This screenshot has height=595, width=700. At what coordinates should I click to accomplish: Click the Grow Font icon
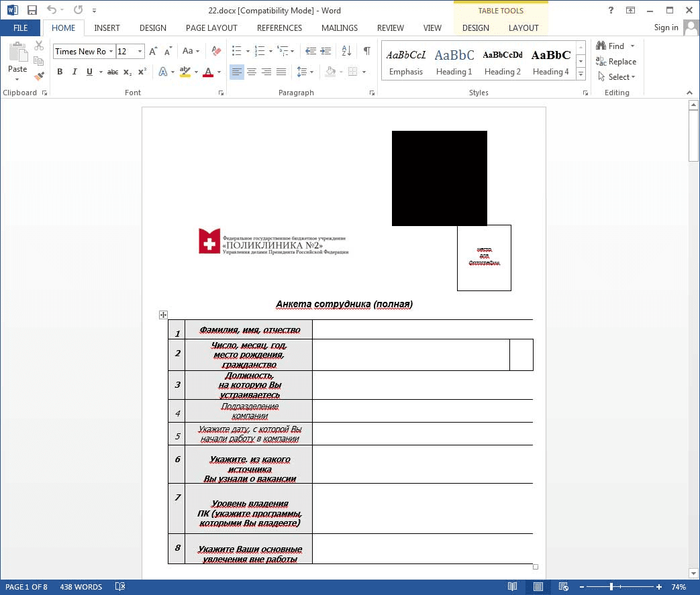click(x=153, y=51)
